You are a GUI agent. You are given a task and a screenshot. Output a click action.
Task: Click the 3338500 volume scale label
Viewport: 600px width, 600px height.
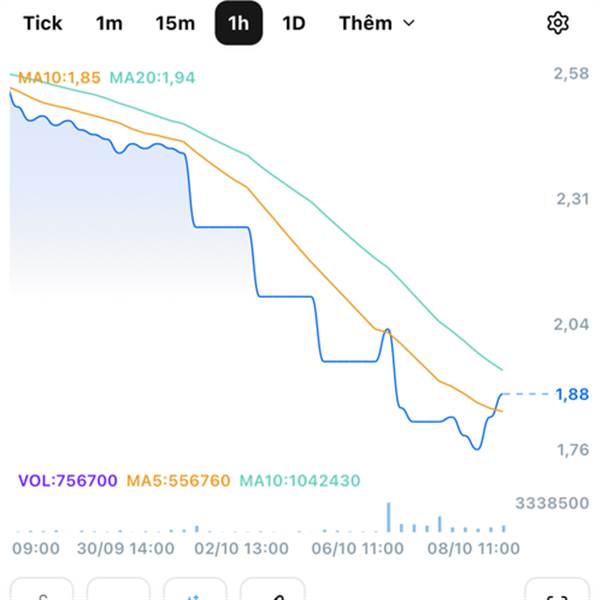[x=552, y=503]
